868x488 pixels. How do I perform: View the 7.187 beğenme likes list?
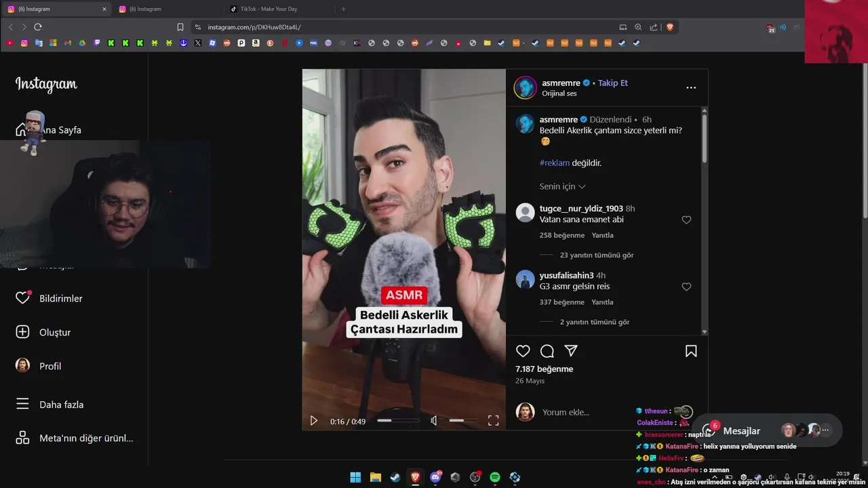[544, 369]
